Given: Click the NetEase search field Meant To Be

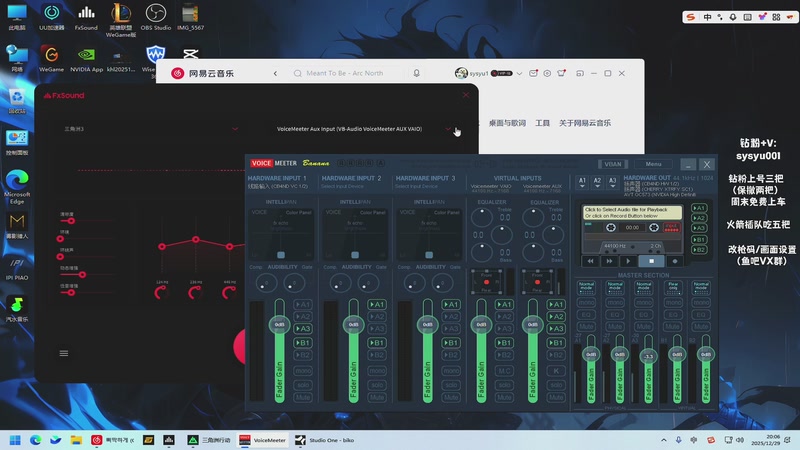Looking at the screenshot, I should [x=352, y=73].
